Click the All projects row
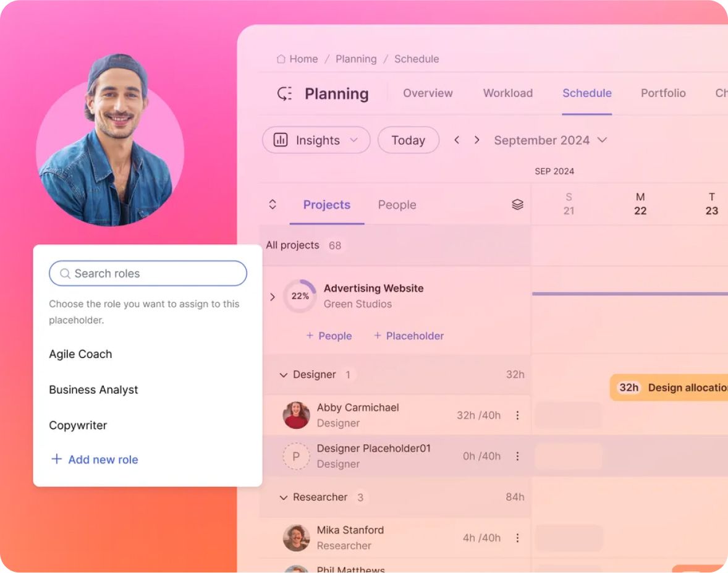Image resolution: width=728 pixels, height=573 pixels. coord(395,245)
